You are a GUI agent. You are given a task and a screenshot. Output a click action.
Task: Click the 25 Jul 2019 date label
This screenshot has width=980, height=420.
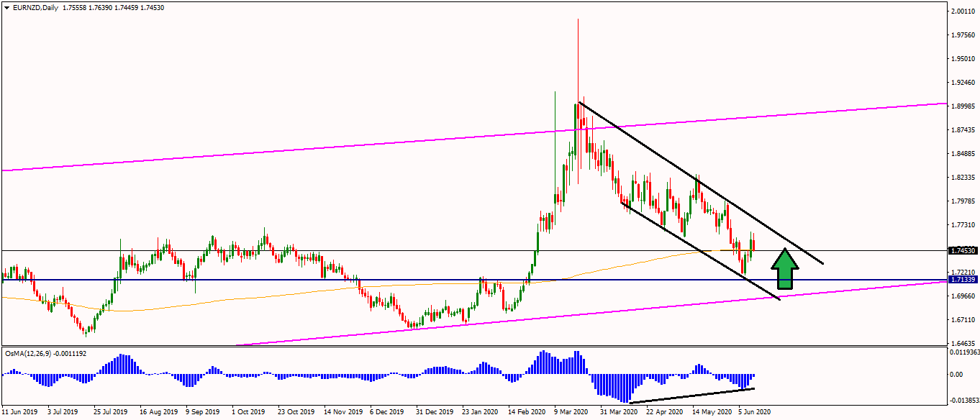point(111,412)
